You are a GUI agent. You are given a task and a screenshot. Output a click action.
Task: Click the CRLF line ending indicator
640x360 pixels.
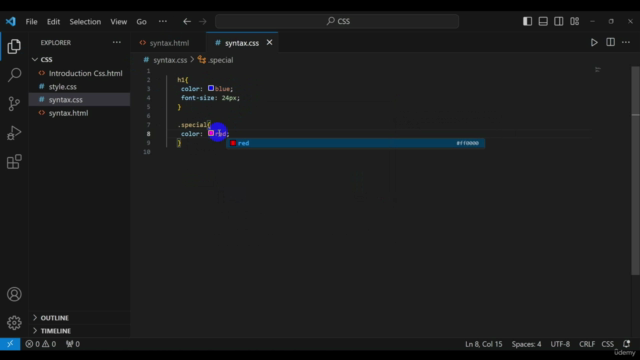click(587, 344)
